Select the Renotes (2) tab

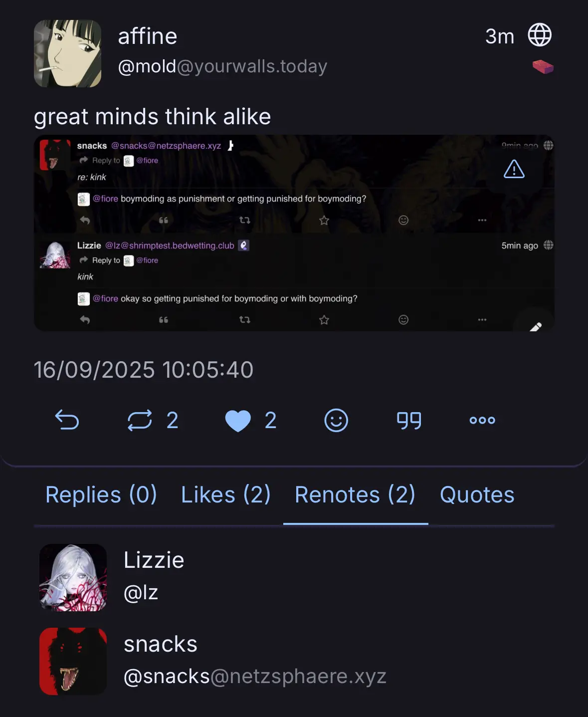(355, 495)
